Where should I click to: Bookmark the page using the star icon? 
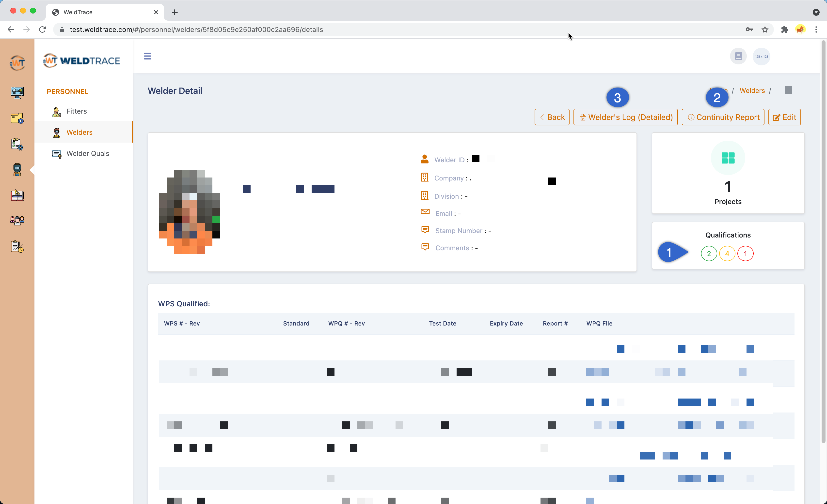tap(765, 30)
